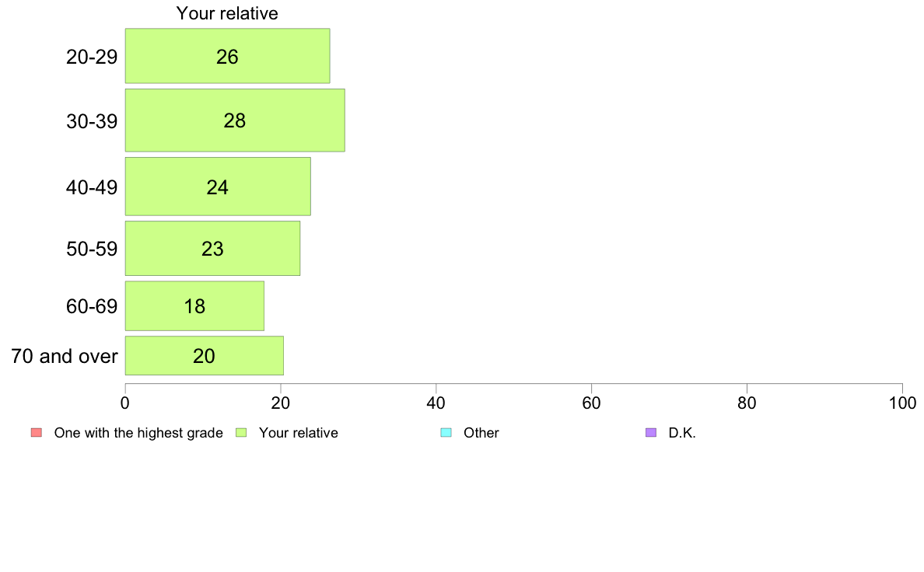Select the 60-69 bar showing 18
Screen dimensions: 924x572
(194, 305)
